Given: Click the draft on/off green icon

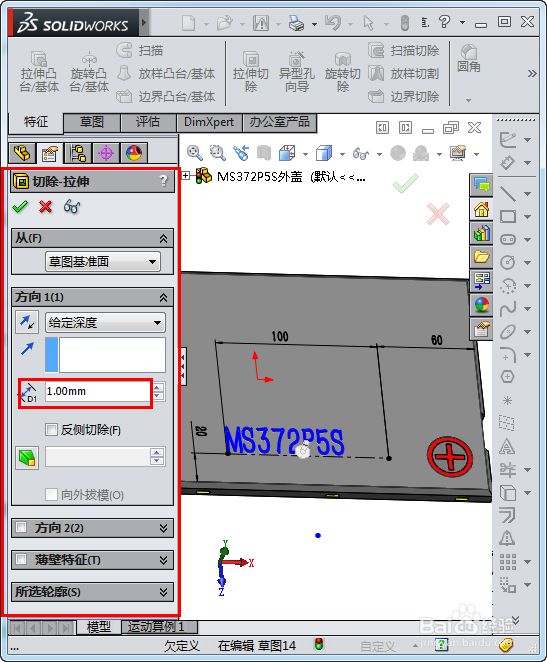Looking at the screenshot, I should (x=27, y=458).
